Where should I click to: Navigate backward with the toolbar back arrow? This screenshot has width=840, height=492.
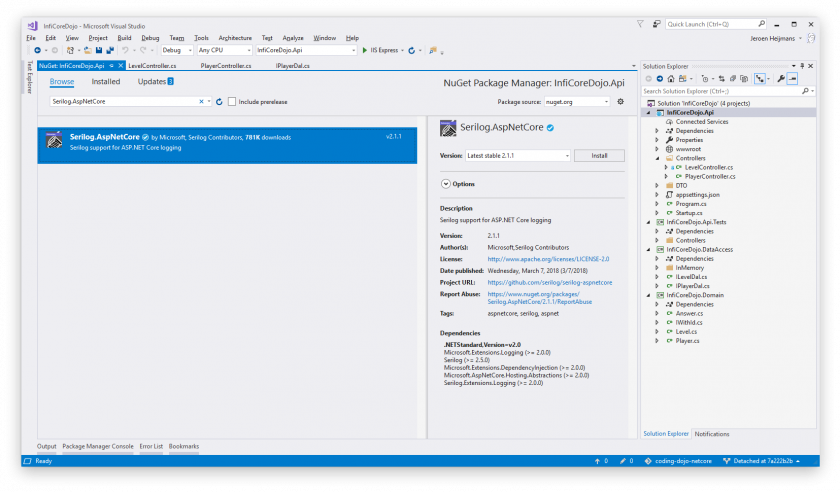pyautogui.click(x=38, y=50)
